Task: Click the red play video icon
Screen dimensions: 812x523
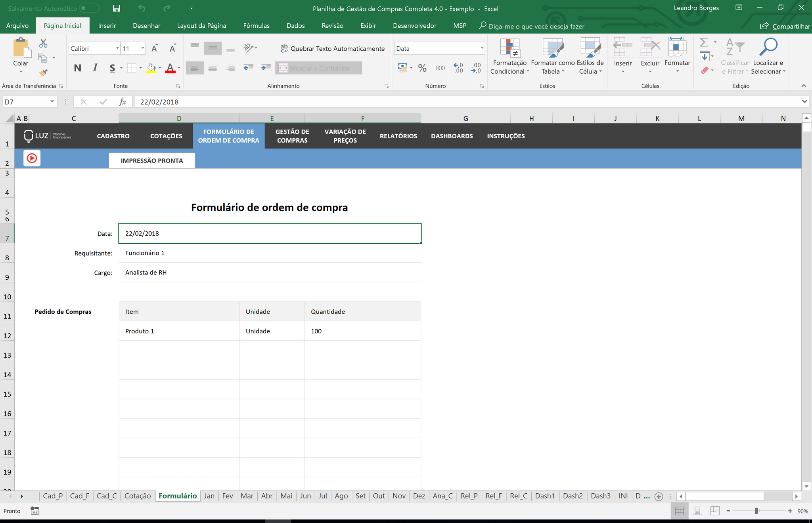Action: [x=32, y=158]
